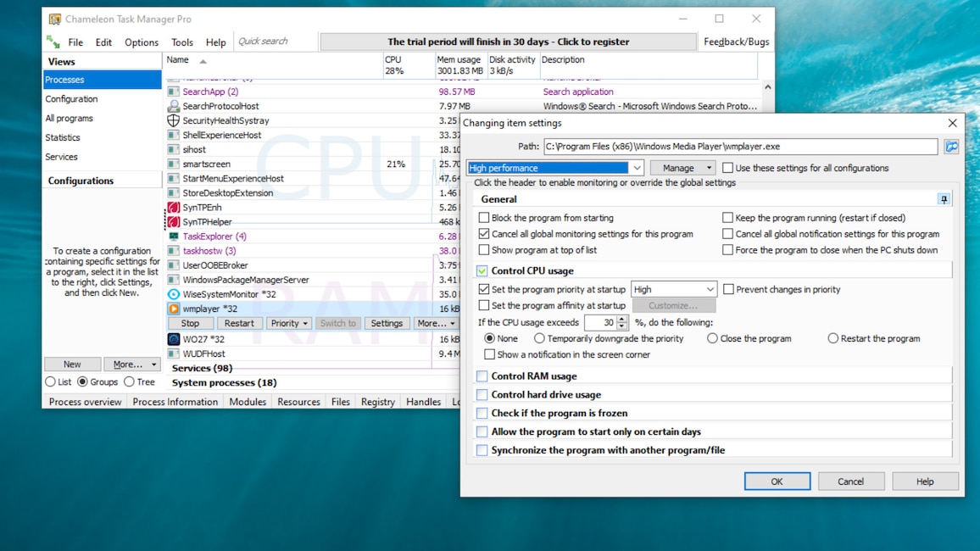980x551 pixels.
Task: Open the Priority dropdown for wmplayer
Action: [x=288, y=323]
